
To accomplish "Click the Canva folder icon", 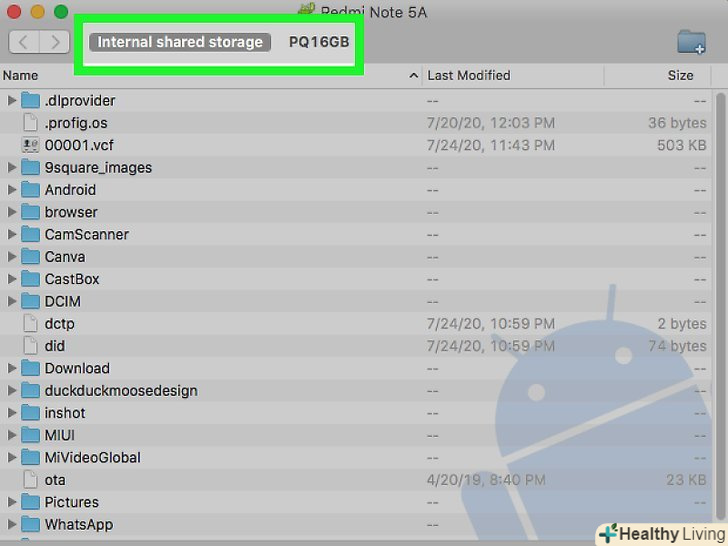I will pos(31,256).
